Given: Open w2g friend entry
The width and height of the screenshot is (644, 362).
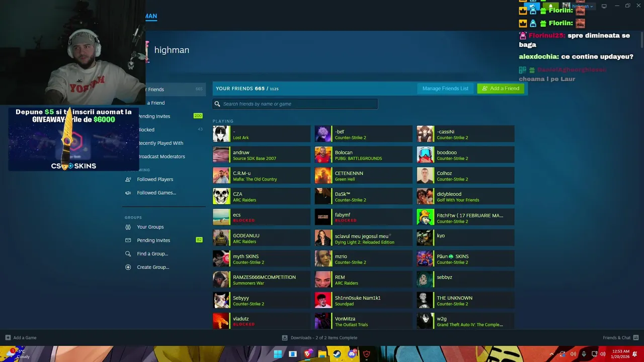Looking at the screenshot, I should (x=465, y=321).
